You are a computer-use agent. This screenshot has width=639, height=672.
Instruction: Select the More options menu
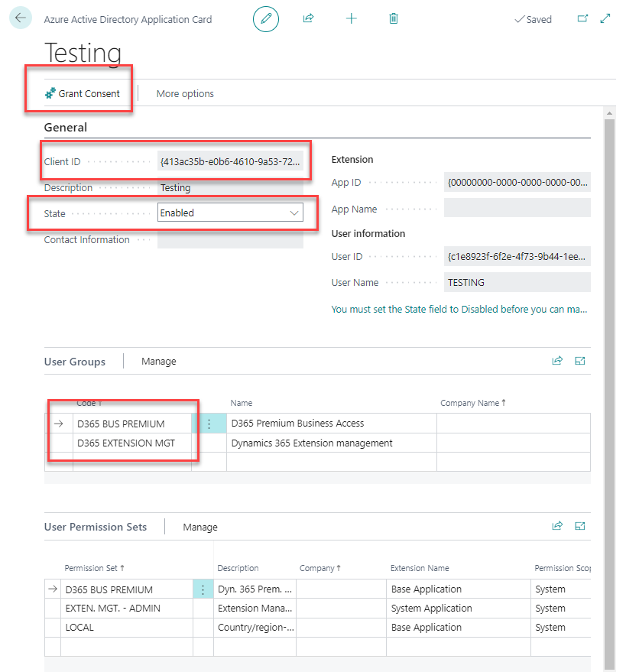[x=184, y=93]
